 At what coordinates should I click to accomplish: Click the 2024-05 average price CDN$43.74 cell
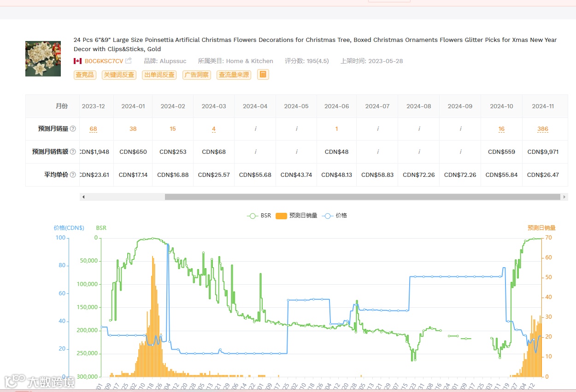pos(296,175)
